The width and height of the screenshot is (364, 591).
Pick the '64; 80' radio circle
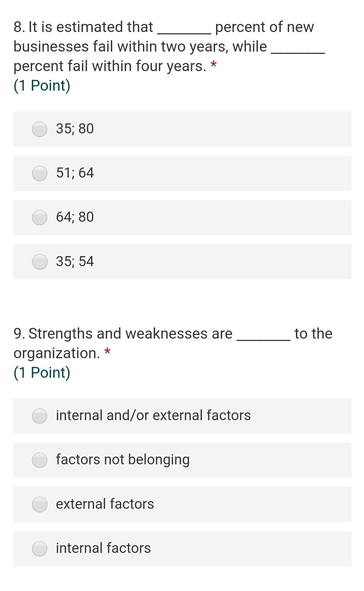(40, 218)
